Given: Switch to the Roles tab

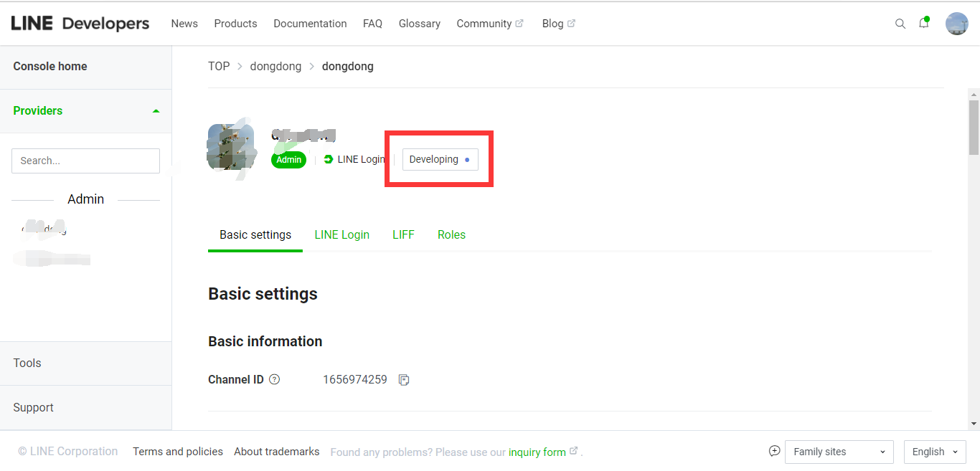Looking at the screenshot, I should (451, 235).
